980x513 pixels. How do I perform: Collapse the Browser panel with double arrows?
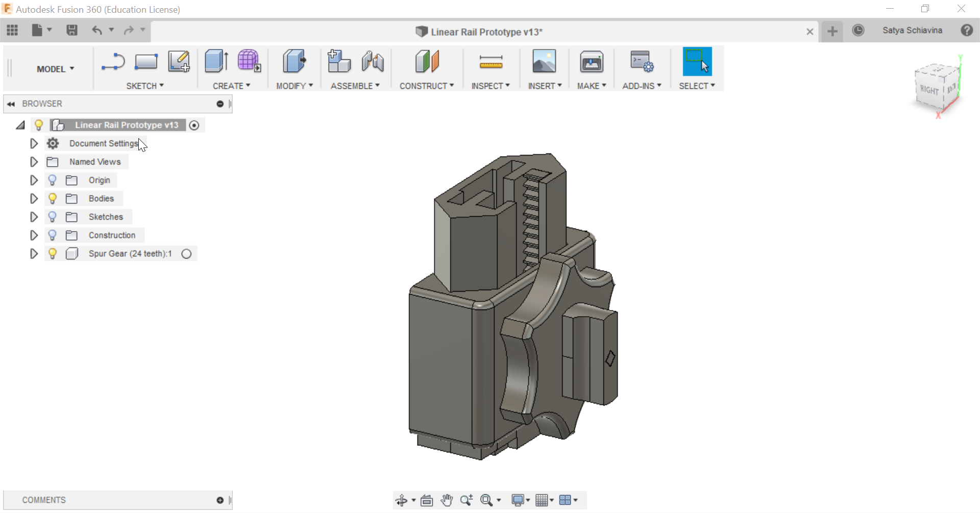click(x=11, y=104)
